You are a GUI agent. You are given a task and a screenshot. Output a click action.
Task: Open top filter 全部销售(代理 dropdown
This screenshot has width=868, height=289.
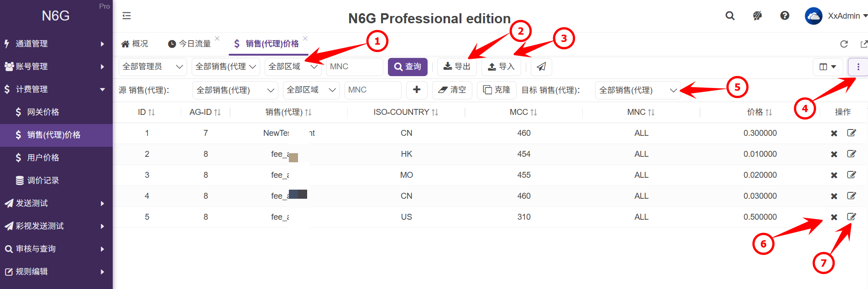226,67
